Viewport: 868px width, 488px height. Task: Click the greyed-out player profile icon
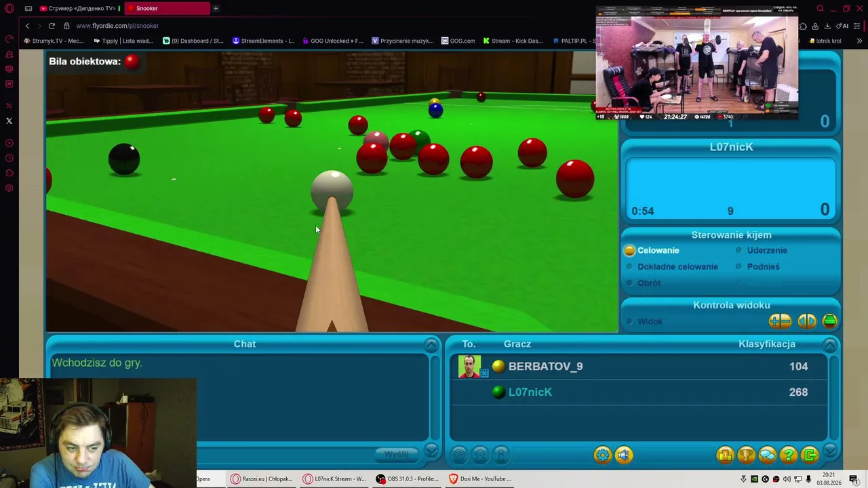click(x=480, y=455)
